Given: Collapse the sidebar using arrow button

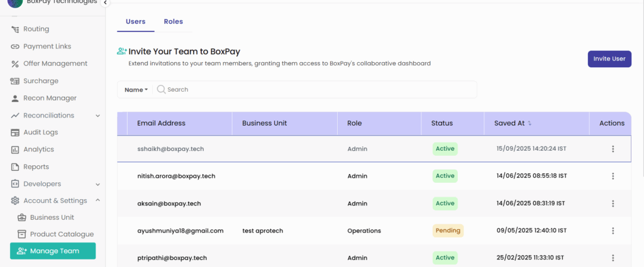Looking at the screenshot, I should [x=105, y=3].
